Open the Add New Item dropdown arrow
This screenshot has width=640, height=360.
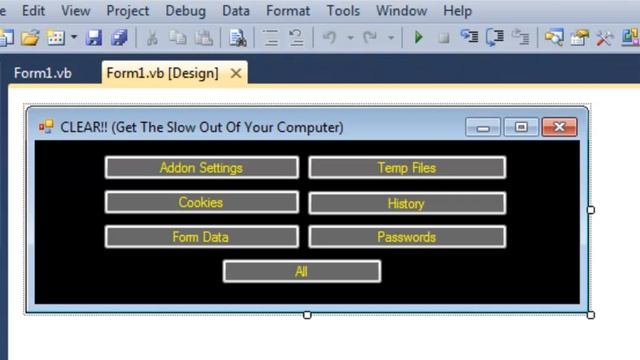pyautogui.click(x=74, y=37)
